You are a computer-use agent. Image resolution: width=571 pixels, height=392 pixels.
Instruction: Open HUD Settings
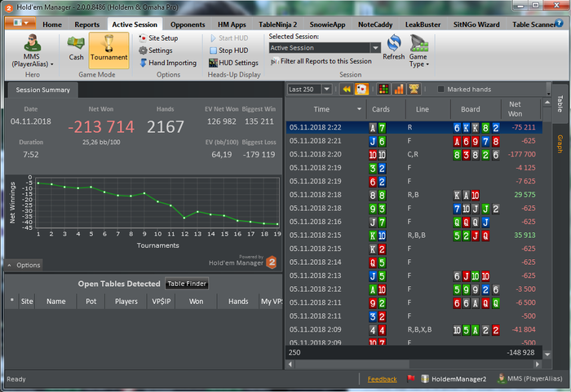(234, 63)
